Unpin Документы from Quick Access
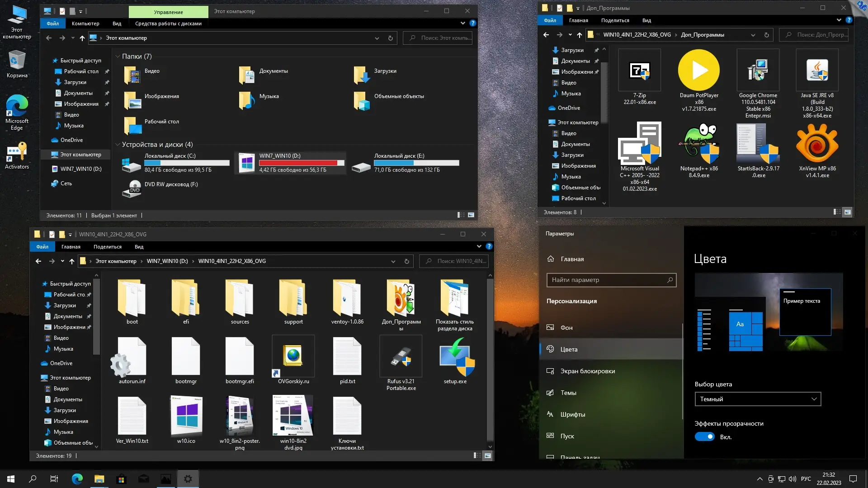This screenshot has height=488, width=868. pyautogui.click(x=107, y=93)
